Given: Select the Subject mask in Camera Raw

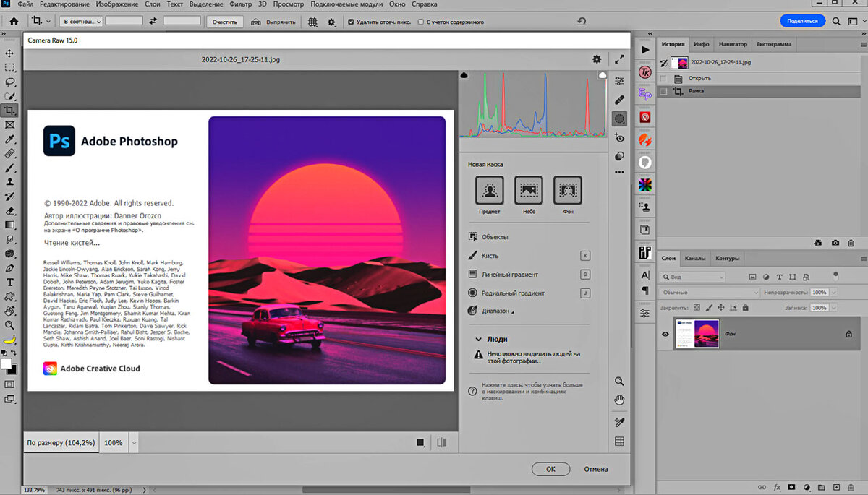Looking at the screenshot, I should (490, 190).
